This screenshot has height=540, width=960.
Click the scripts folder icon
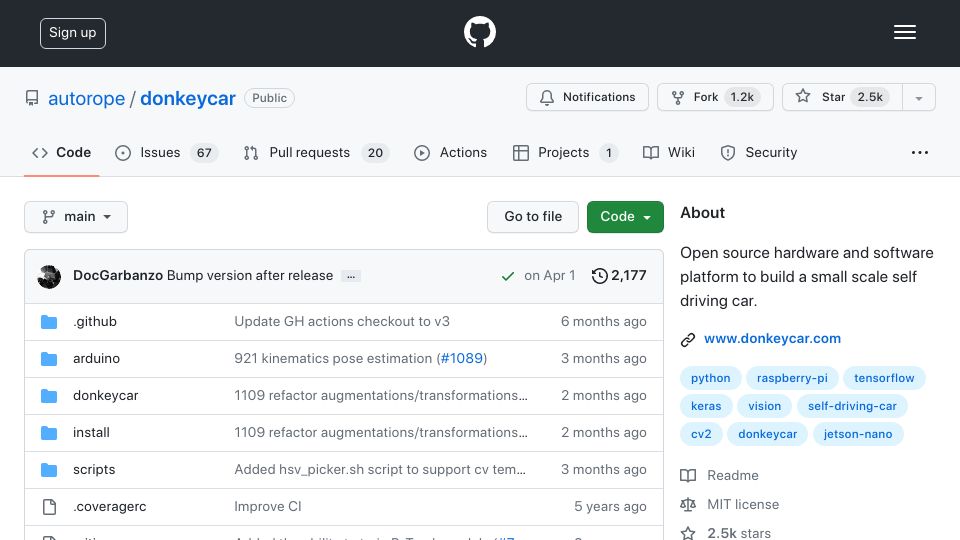pos(49,470)
